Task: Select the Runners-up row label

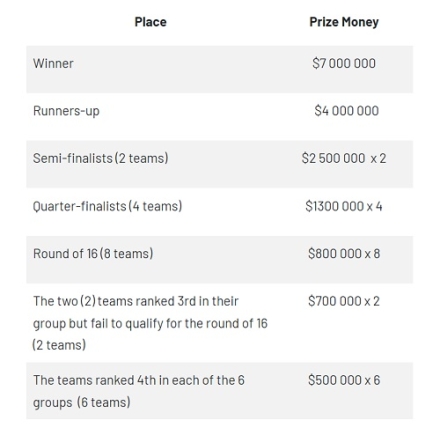Action: click(x=66, y=111)
